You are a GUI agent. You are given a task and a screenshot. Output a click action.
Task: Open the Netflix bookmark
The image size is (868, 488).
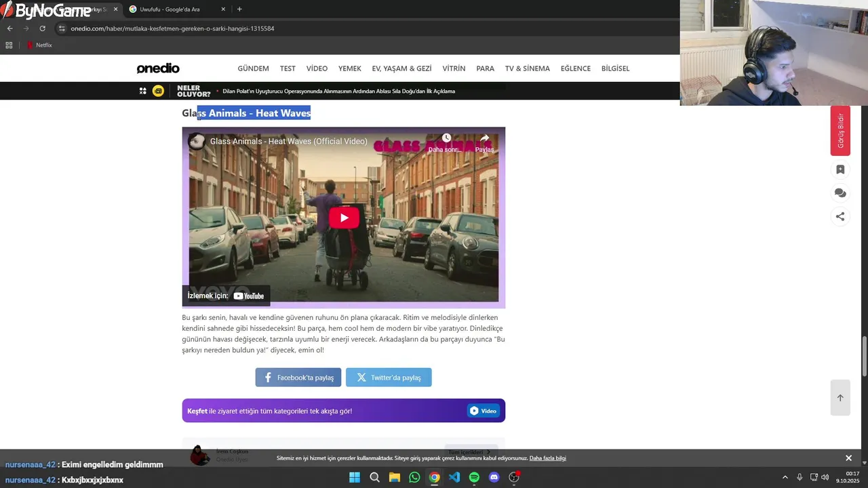point(39,45)
